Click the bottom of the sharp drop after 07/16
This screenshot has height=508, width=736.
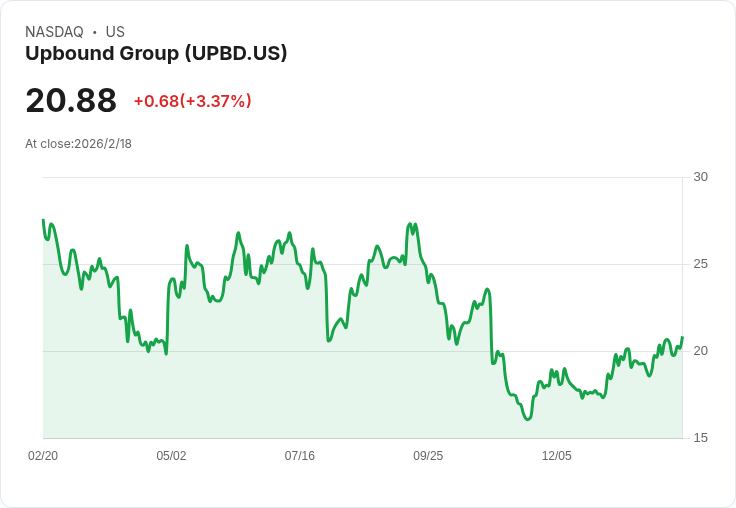pyautogui.click(x=328, y=341)
